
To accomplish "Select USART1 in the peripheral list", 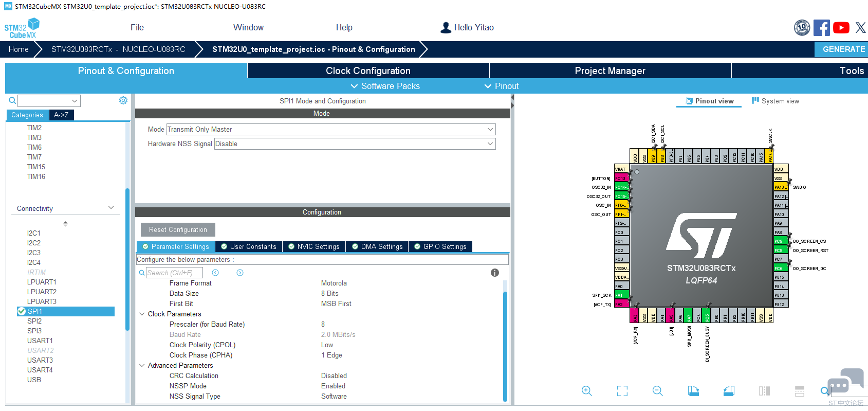I will pyautogui.click(x=40, y=341).
